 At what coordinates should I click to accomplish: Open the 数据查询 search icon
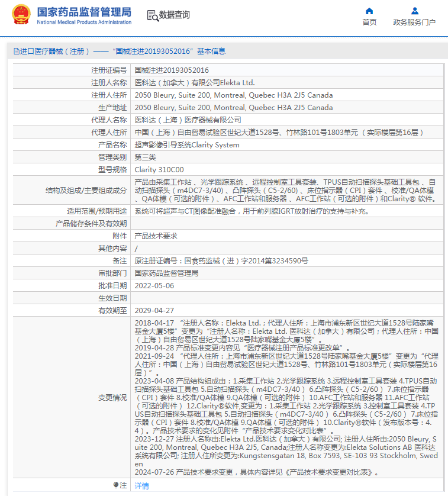click(x=153, y=15)
